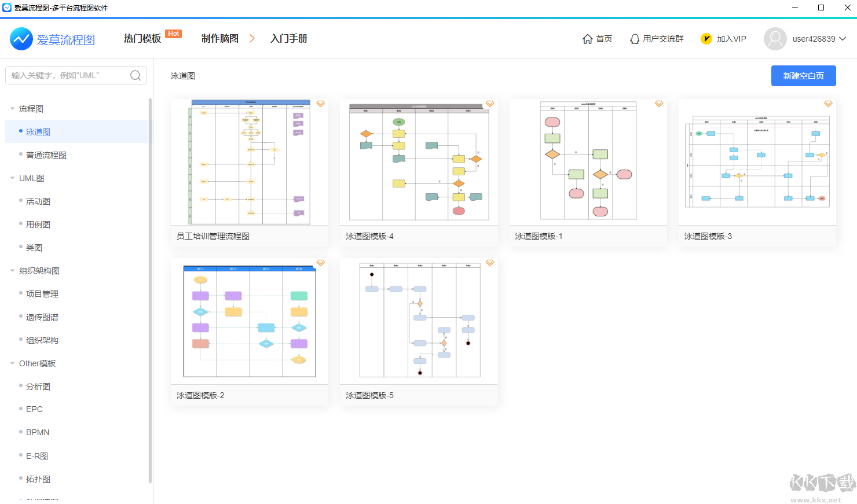
Task: Open the 用户交流群 community icon
Action: click(633, 38)
